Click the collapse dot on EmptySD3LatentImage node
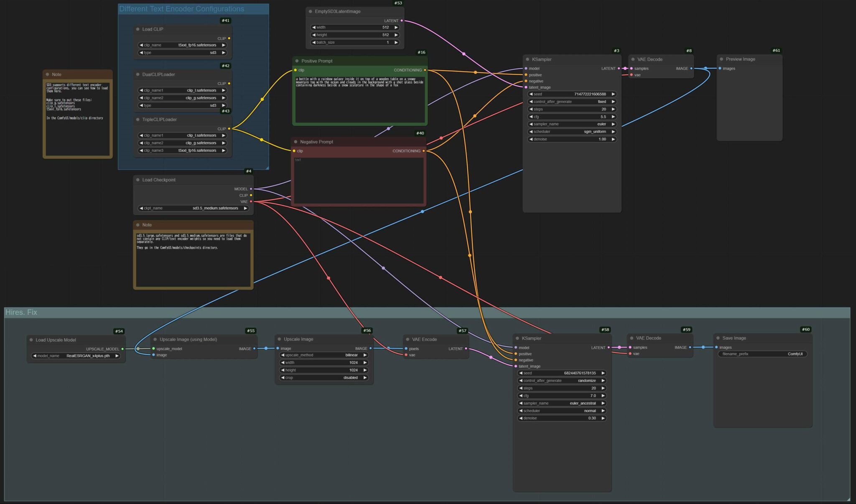Viewport: 856px width, 504px height. (x=310, y=11)
